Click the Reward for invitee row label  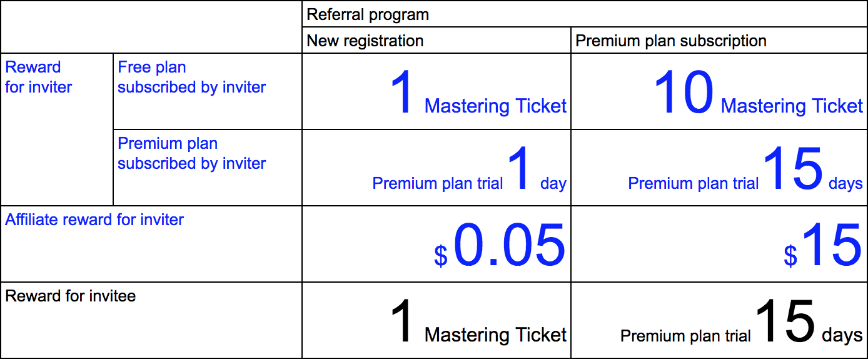pos(151,320)
